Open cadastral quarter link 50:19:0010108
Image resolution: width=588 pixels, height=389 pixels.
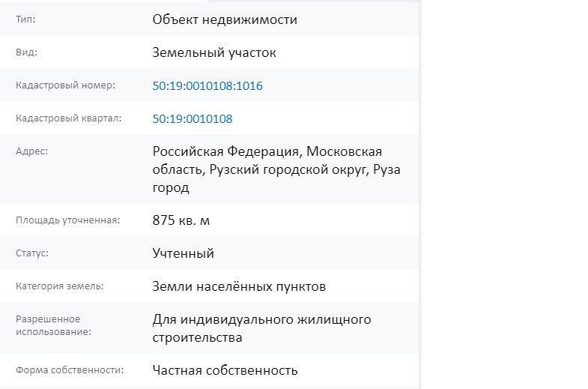pos(193,118)
